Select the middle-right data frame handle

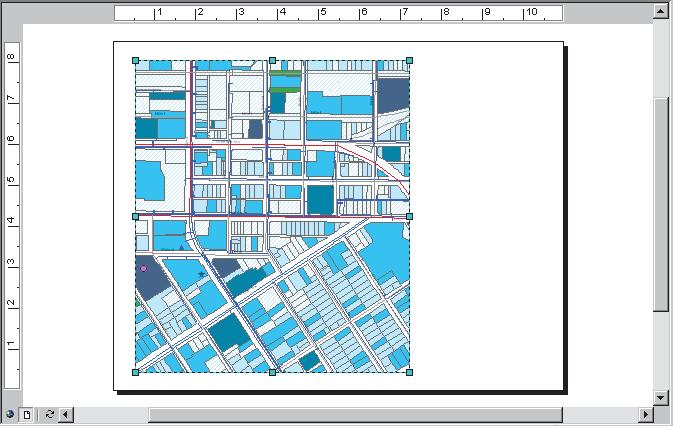[409, 217]
